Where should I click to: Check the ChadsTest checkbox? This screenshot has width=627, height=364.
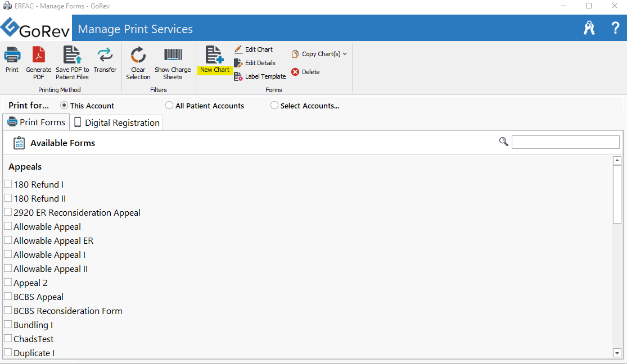(x=8, y=338)
